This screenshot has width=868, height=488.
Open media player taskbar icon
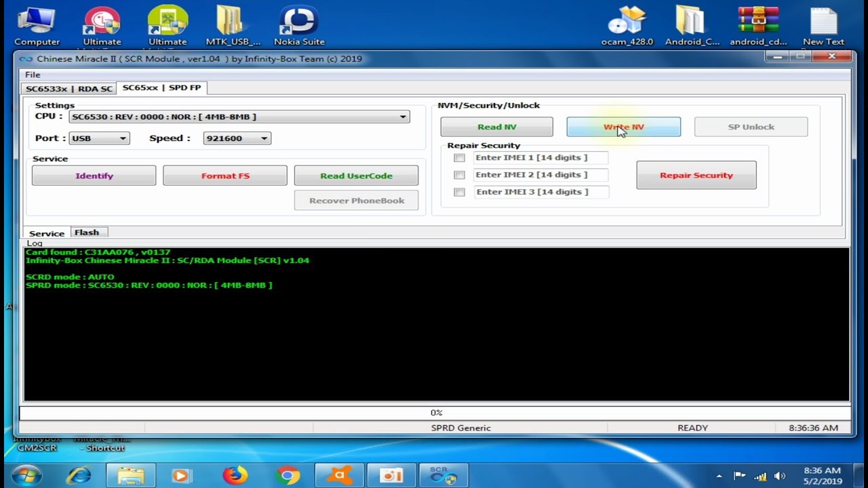182,476
